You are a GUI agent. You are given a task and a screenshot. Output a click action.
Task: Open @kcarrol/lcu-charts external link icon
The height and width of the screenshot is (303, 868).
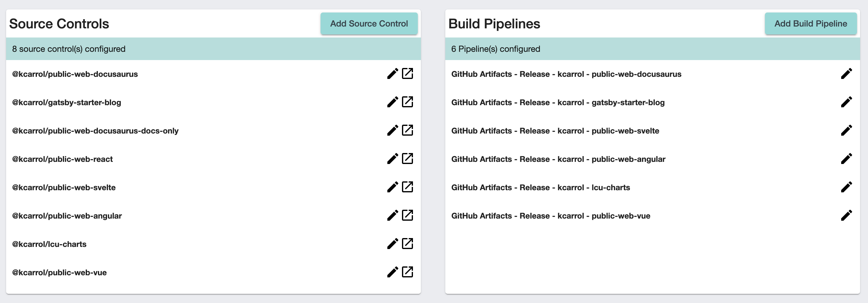[x=407, y=244]
